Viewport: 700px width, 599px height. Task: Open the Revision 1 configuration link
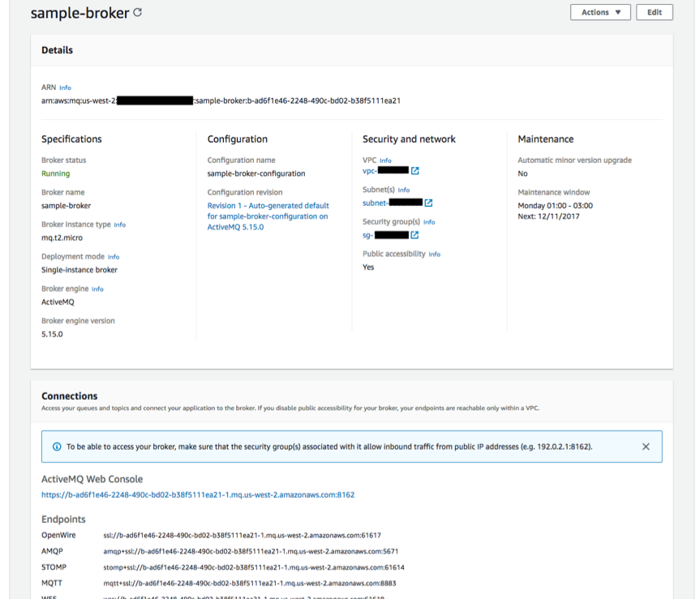(x=268, y=216)
